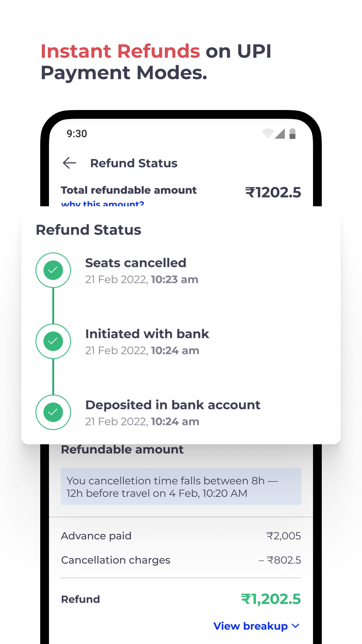Image resolution: width=362 pixels, height=644 pixels.
Task: Tap the Deposited in bank account checkmark
Action: coord(53,412)
